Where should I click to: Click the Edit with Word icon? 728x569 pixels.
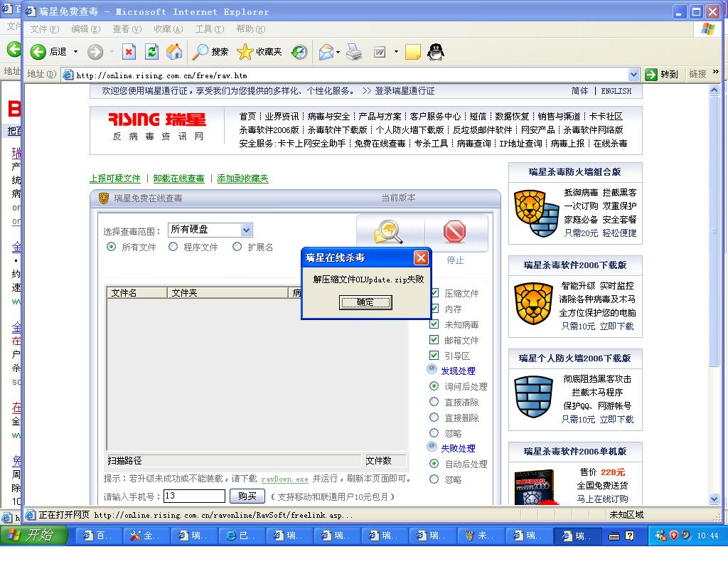pos(380,52)
